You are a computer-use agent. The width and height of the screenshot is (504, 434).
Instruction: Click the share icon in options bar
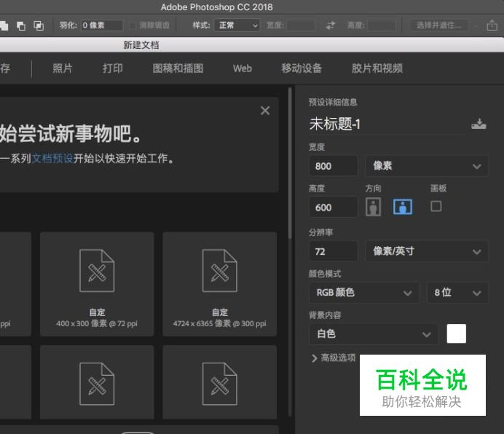492,25
